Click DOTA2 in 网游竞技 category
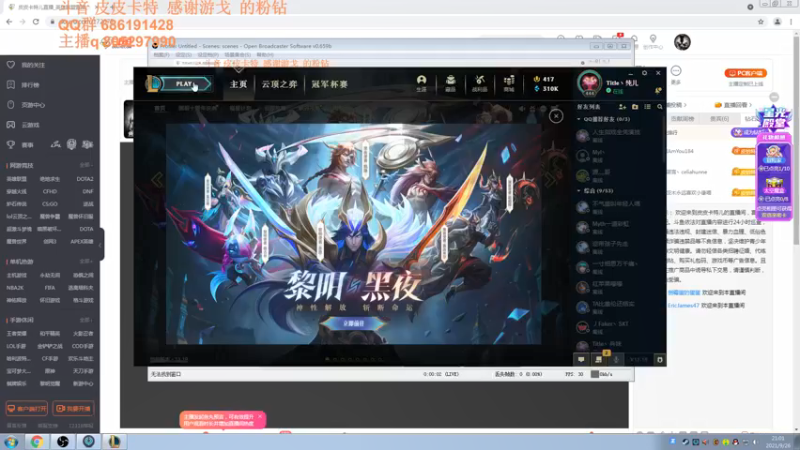This screenshot has height=450, width=800. pyautogui.click(x=85, y=179)
